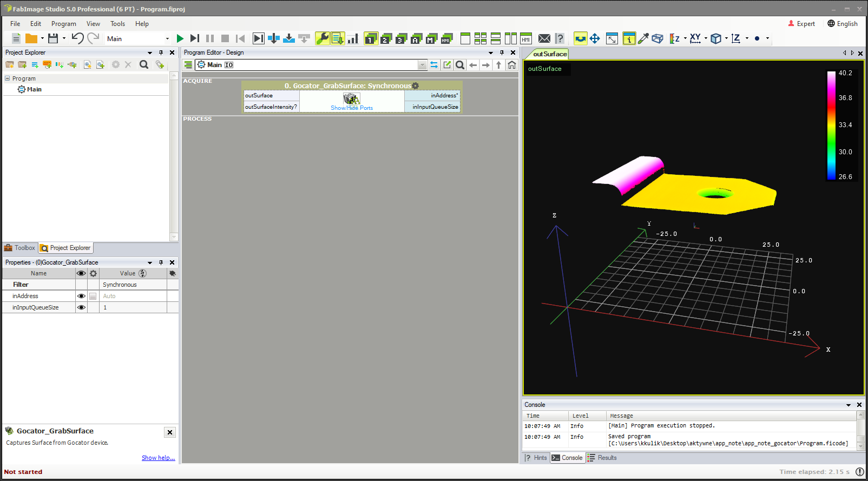Open the Show help... link
Screen dimensions: 868x481
point(158,458)
